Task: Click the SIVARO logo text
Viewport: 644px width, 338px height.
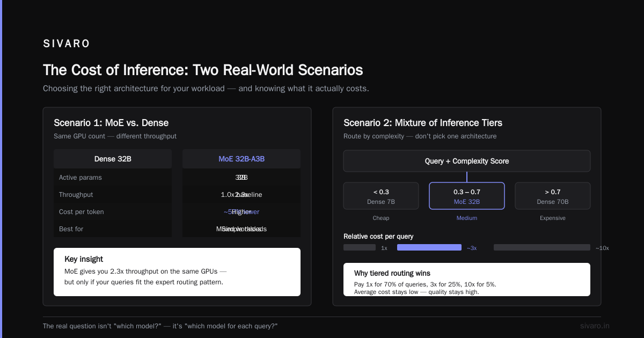Action: pos(67,43)
